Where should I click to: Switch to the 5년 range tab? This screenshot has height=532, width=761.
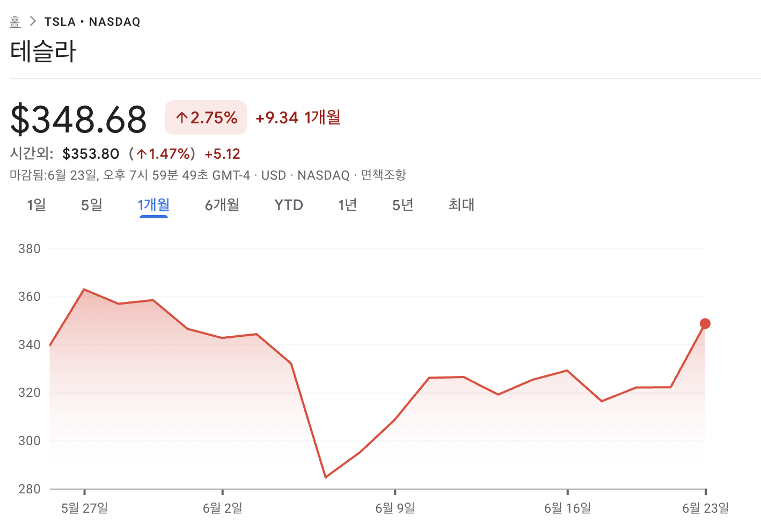pos(403,205)
